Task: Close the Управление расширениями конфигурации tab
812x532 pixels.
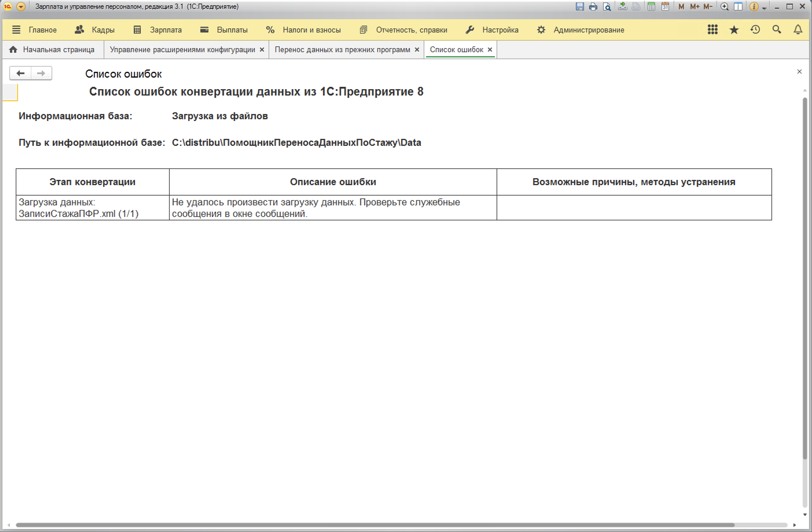Action: (262, 50)
